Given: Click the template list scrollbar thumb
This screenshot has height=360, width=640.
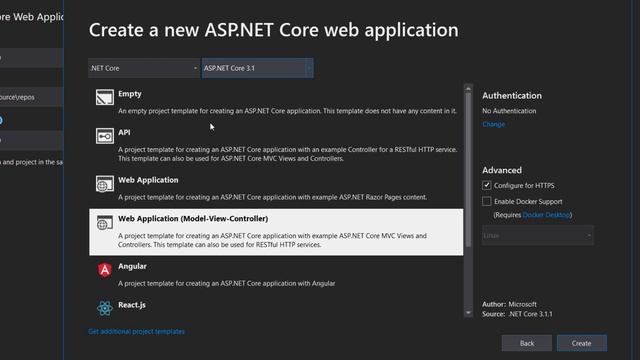Looking at the screenshot, I should 468,170.
